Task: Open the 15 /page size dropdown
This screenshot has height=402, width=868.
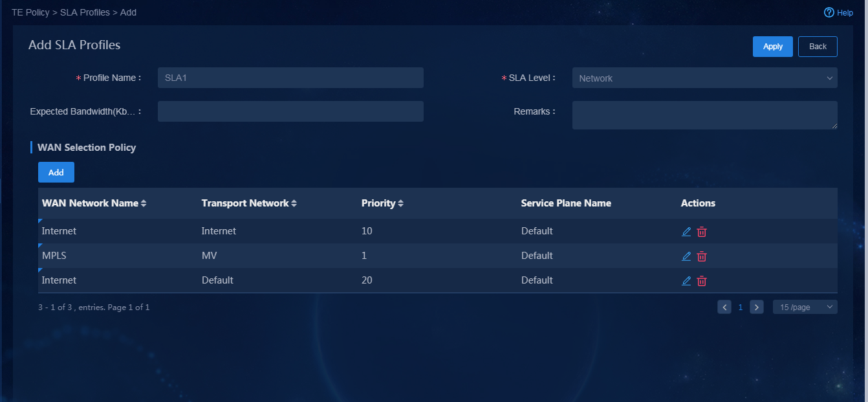Action: coord(805,307)
